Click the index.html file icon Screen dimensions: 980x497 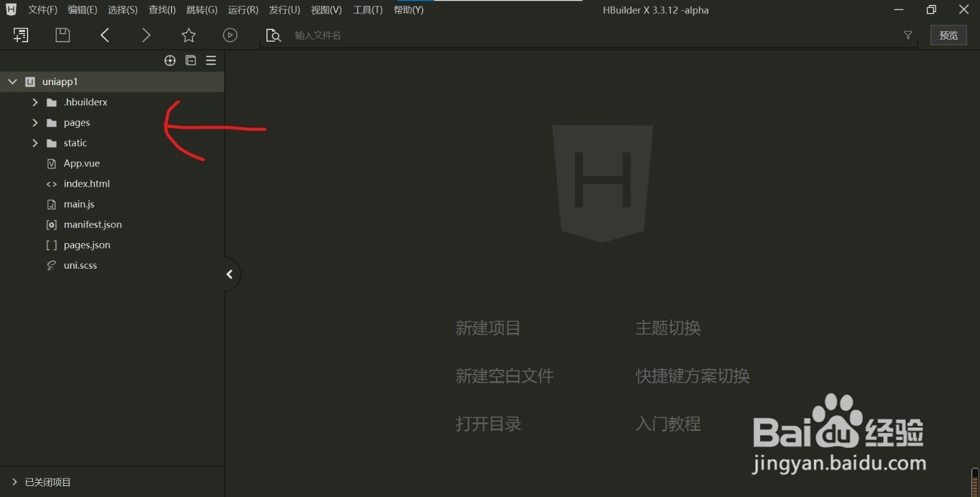51,184
